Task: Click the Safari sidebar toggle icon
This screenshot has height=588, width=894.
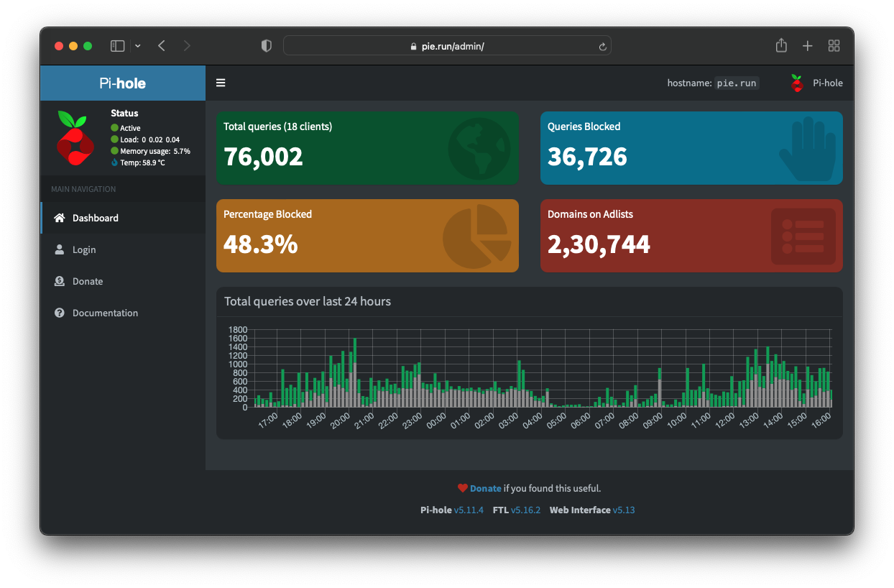Action: click(x=117, y=46)
